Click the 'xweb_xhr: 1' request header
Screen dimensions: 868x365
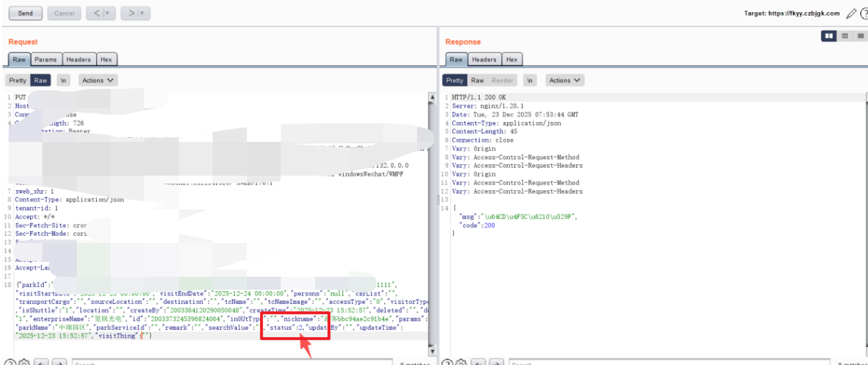(33, 191)
